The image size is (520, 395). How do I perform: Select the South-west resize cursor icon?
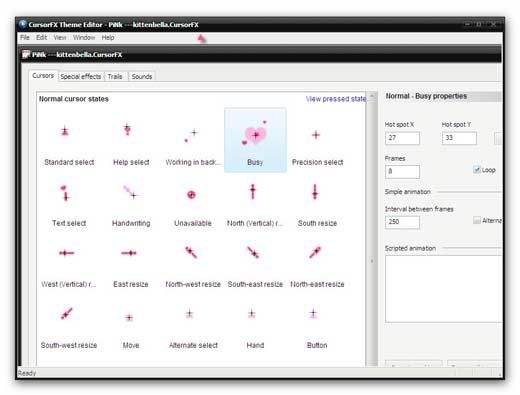[x=67, y=313]
